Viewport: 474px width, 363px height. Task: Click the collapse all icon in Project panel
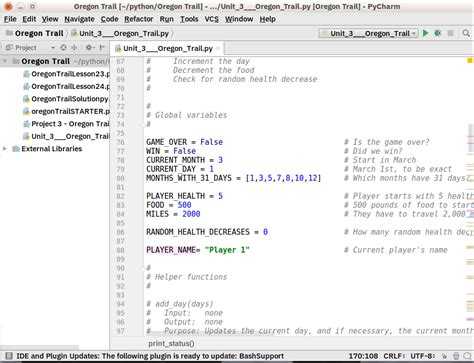tap(74, 48)
